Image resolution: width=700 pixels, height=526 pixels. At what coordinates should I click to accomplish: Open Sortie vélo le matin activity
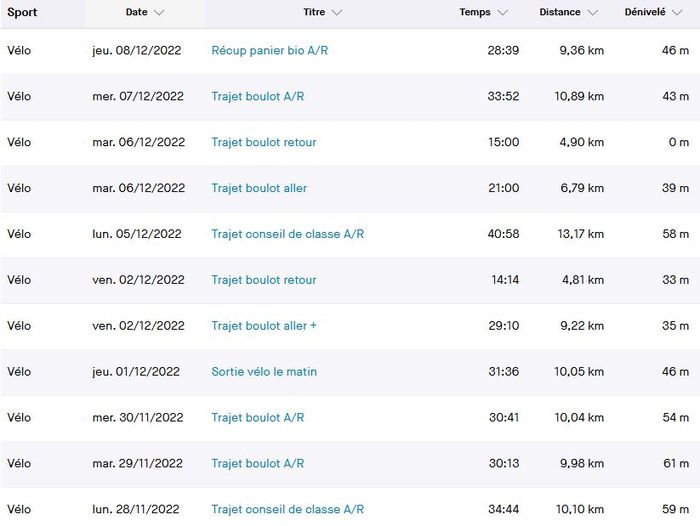point(263,372)
